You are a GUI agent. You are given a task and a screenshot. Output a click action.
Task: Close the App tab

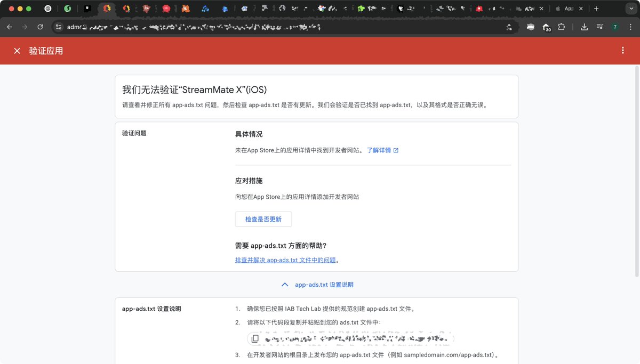pos(581,9)
